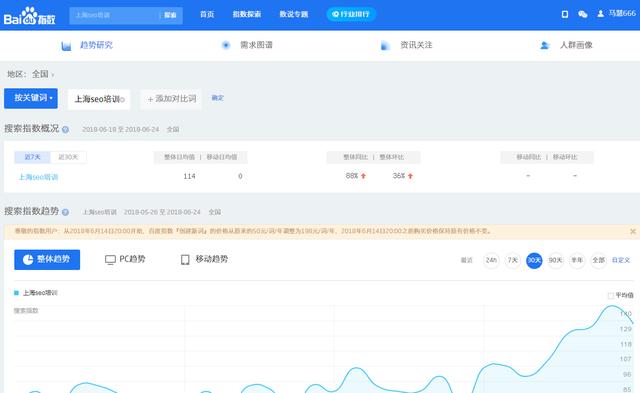This screenshot has height=393, width=640.
Task: Open the 自定义 custom range link
Action: (621, 260)
